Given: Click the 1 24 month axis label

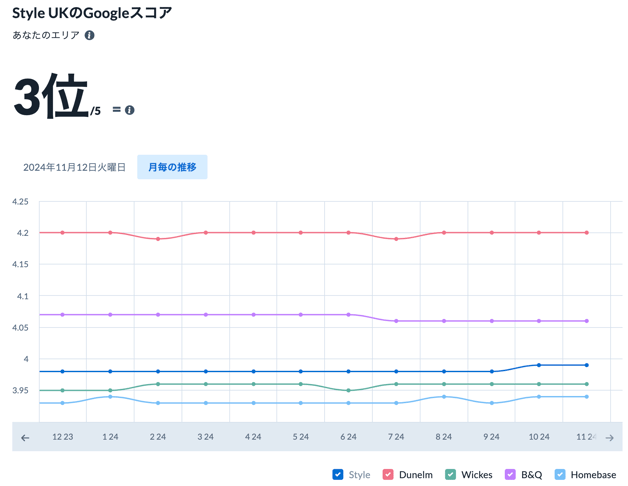Looking at the screenshot, I should click(110, 437).
